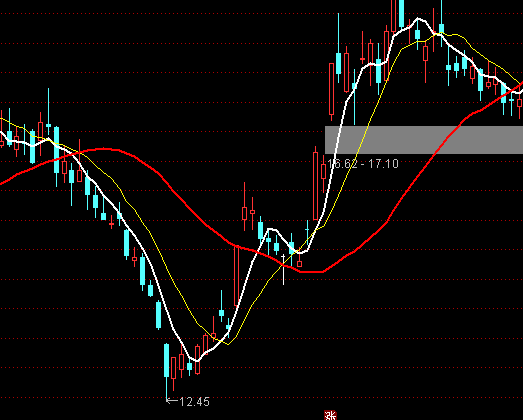The height and width of the screenshot is (420, 523).
Task: Click the tall red candle after the bottom rebound
Action: (236, 276)
